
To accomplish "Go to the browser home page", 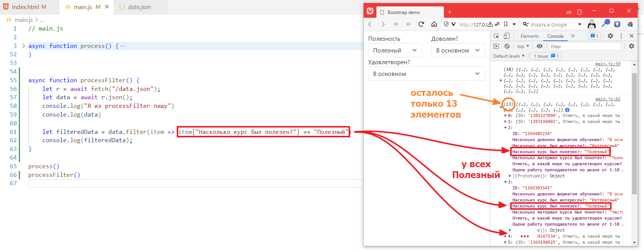I will (x=434, y=24).
